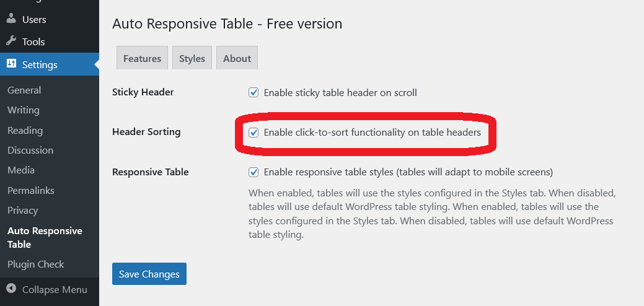Click the Users person icon in sidebar

(11, 19)
